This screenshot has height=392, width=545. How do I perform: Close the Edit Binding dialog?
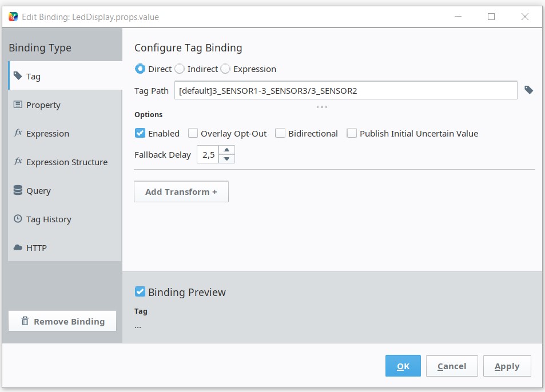(x=525, y=17)
